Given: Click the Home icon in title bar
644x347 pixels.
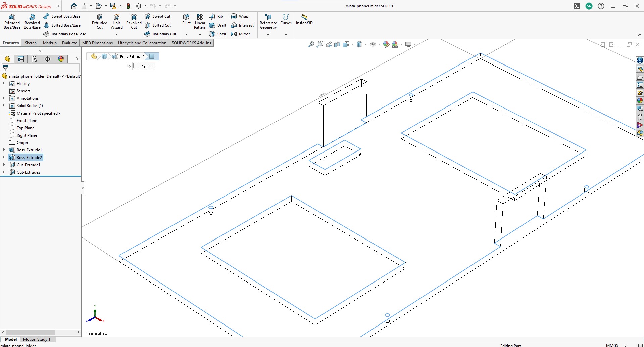Looking at the screenshot, I should tap(74, 6).
